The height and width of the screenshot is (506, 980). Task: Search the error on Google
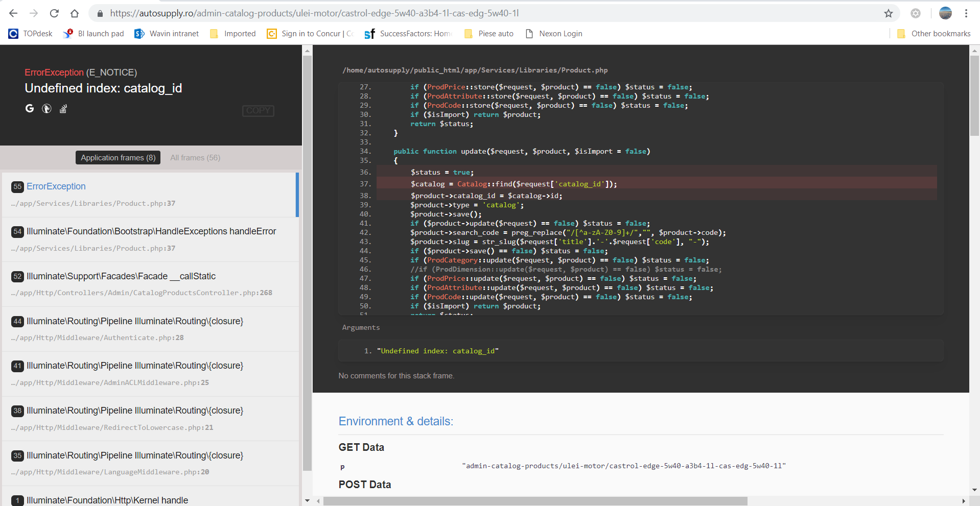point(30,108)
